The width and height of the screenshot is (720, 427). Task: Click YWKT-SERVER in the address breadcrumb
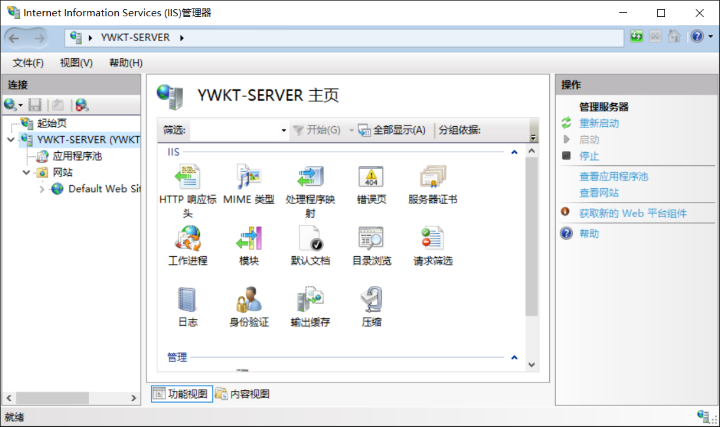click(x=135, y=38)
